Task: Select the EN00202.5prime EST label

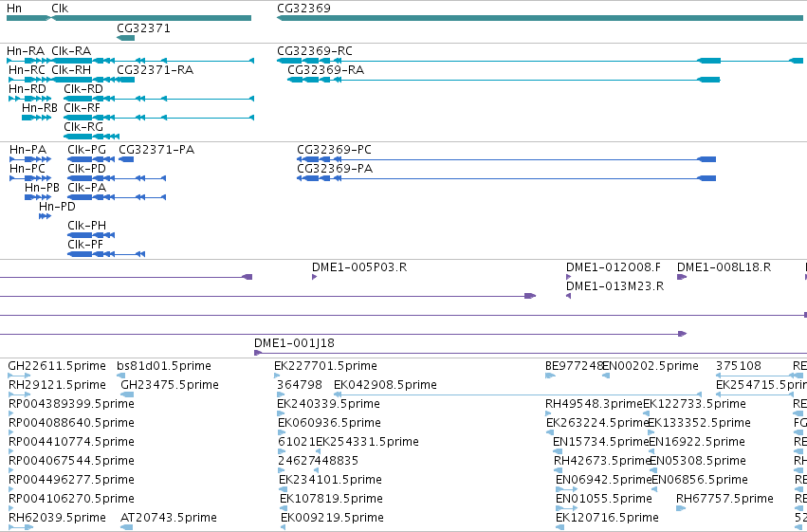Action: (x=650, y=366)
